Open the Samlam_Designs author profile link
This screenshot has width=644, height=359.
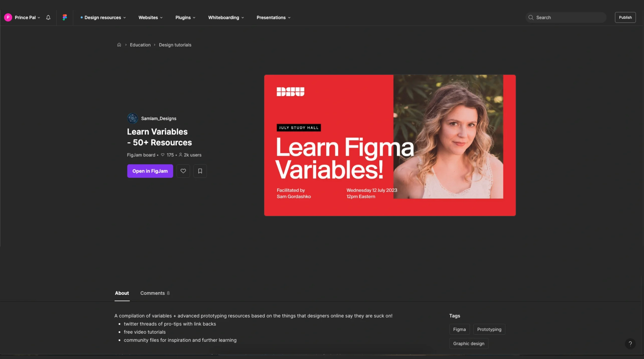coord(159,118)
